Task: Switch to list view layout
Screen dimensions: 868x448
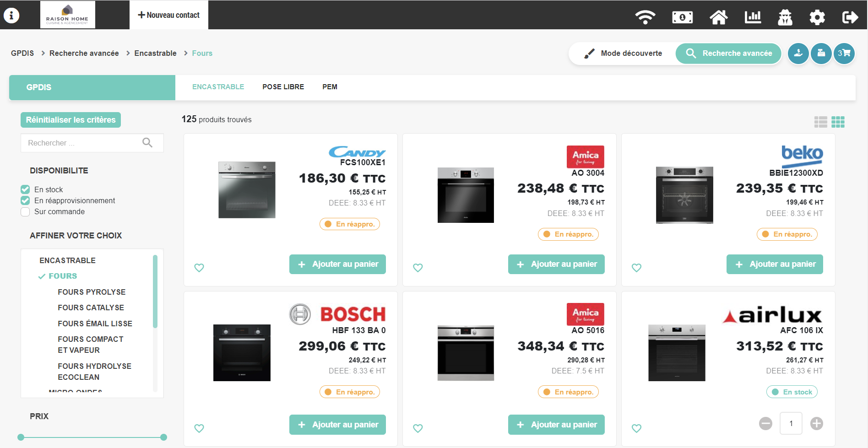Action: tap(820, 122)
